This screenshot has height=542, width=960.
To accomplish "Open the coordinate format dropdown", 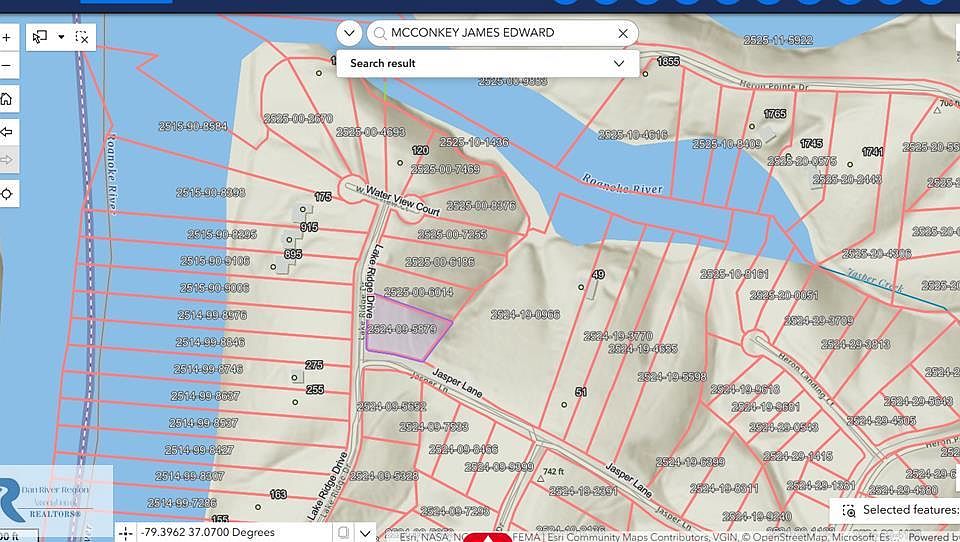I will (x=366, y=533).
